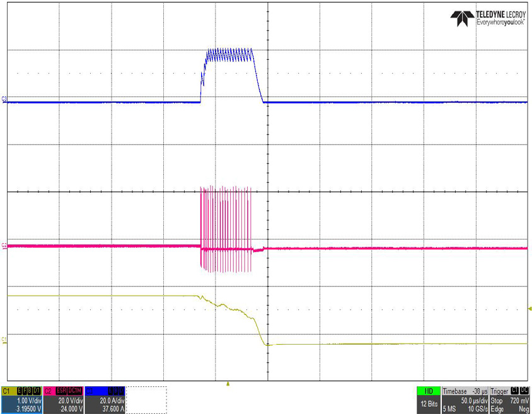532x414 pixels.
Task: Toggle the green HD high-definition indicator
Action: click(x=428, y=391)
